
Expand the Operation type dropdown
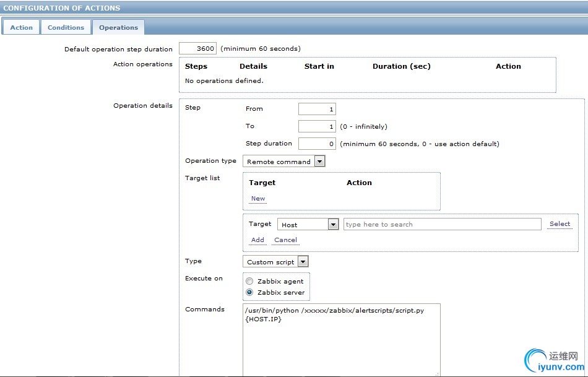pyautogui.click(x=284, y=162)
